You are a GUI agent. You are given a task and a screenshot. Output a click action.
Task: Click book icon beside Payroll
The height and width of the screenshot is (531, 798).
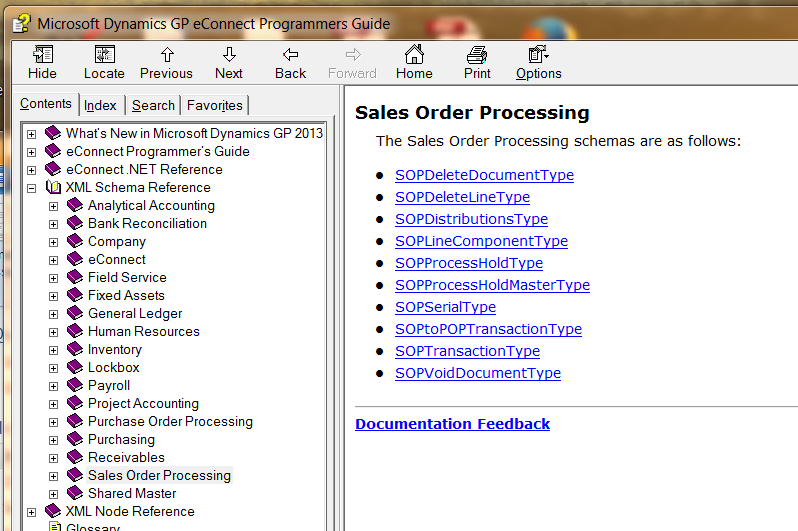75,385
